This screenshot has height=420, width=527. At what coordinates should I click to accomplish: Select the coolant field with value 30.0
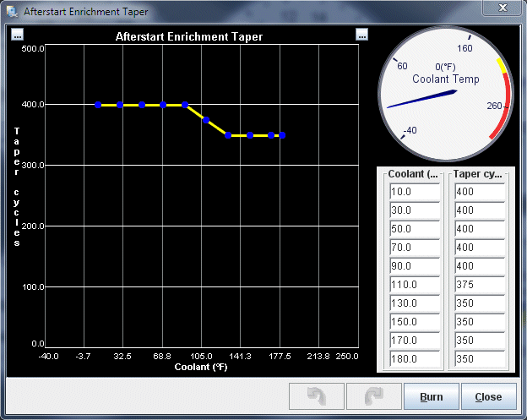tap(415, 210)
